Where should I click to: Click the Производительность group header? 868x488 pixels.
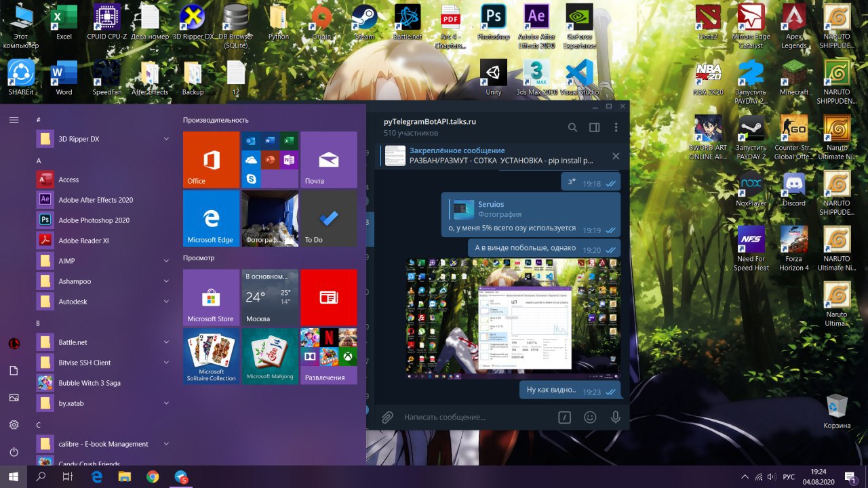[216, 120]
